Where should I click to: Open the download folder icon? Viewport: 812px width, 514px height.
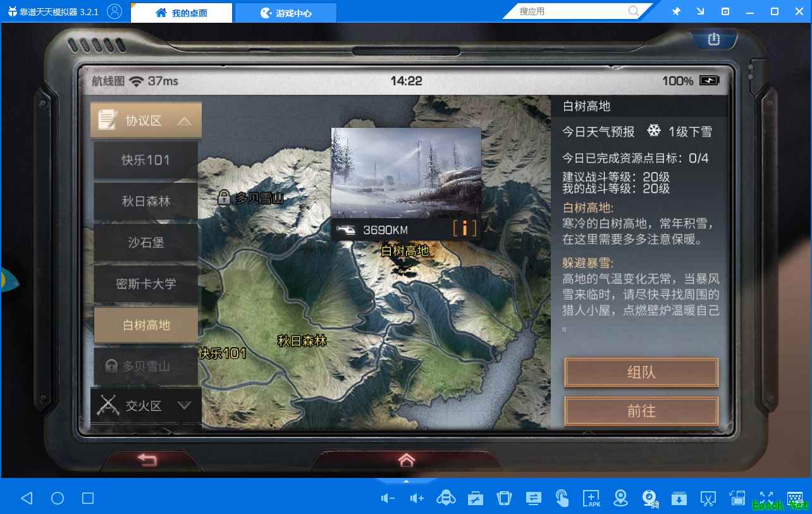pos(679,498)
